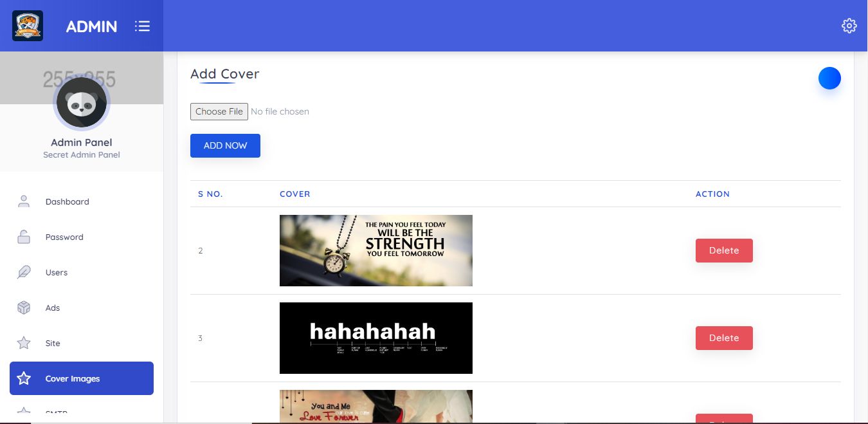Go to Users in the sidebar
Viewport: 868px width, 424px height.
point(82,272)
